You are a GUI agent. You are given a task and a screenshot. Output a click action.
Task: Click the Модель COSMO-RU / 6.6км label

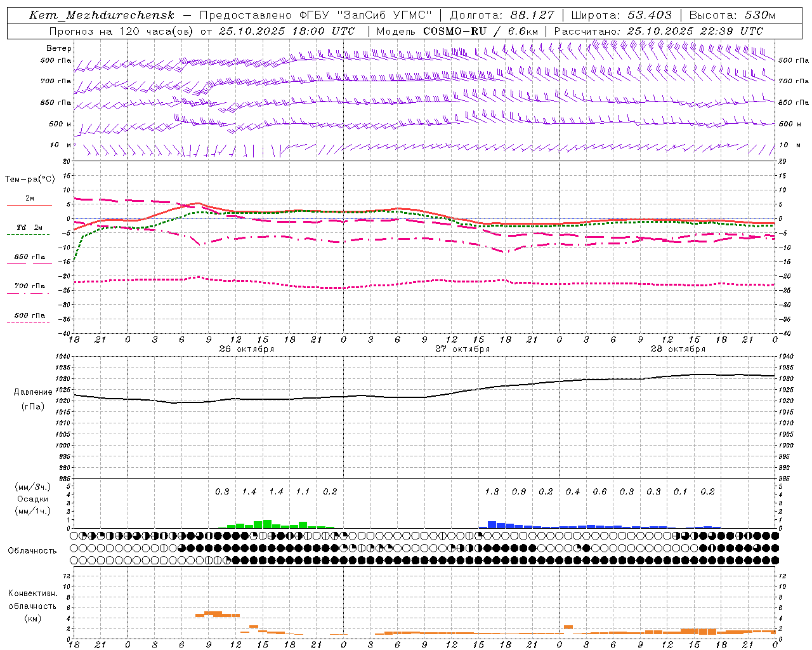[x=457, y=31]
